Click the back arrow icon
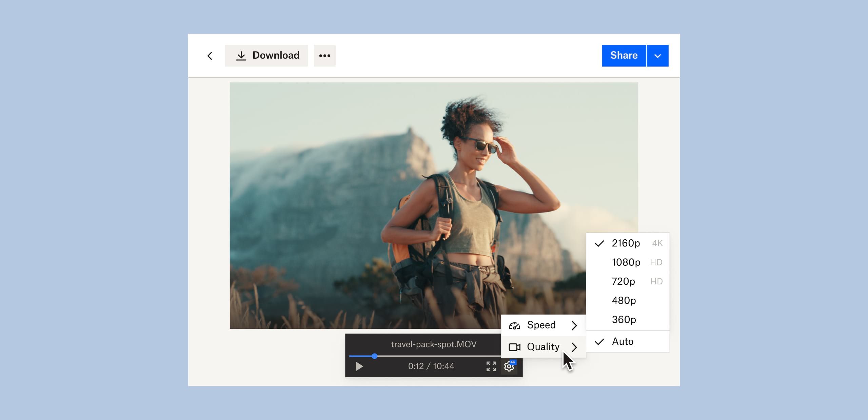The height and width of the screenshot is (420, 868). coord(210,56)
